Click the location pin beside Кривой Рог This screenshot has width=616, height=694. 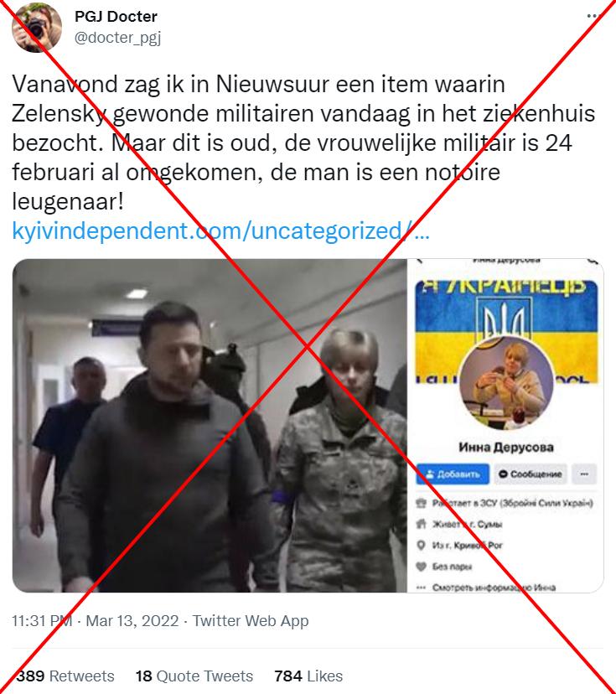421,546
